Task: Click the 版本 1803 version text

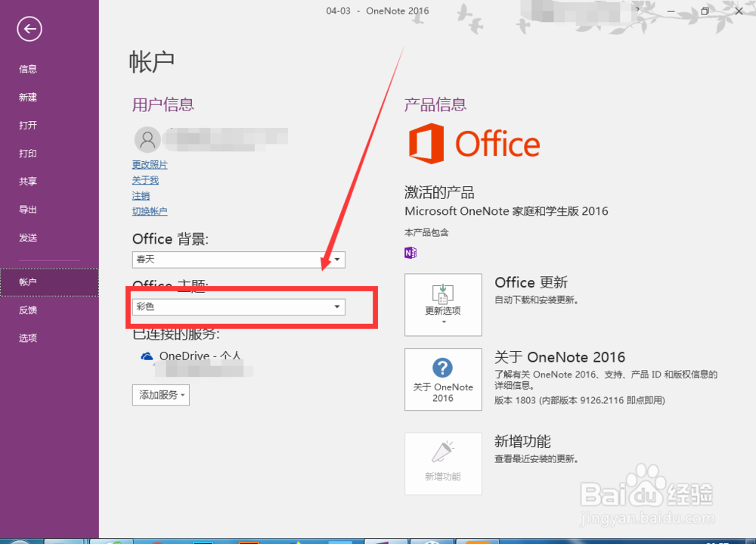Action: coord(580,400)
